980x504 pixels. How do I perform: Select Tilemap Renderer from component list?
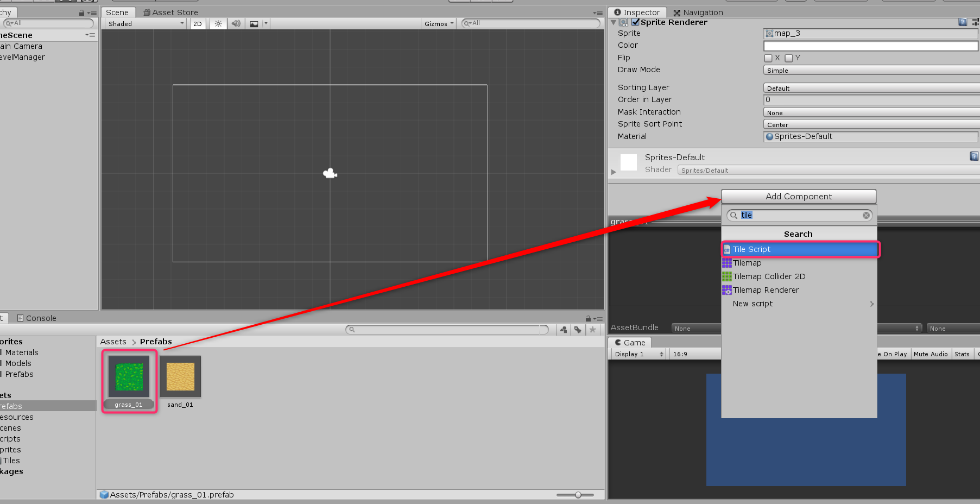(765, 290)
